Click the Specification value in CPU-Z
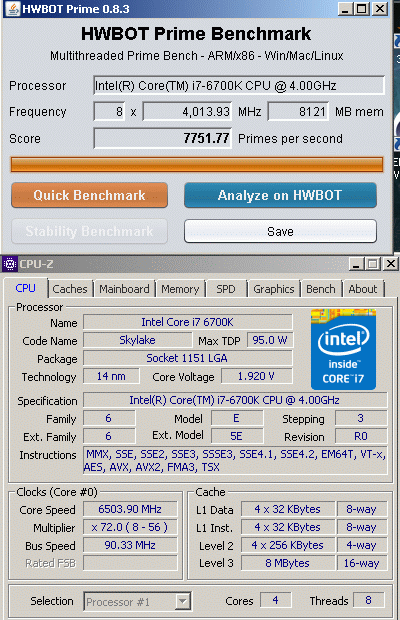 [x=235, y=400]
